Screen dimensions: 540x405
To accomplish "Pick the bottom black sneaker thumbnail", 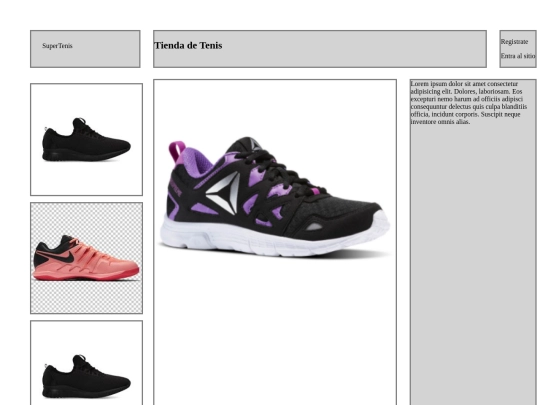I will 86,363.
